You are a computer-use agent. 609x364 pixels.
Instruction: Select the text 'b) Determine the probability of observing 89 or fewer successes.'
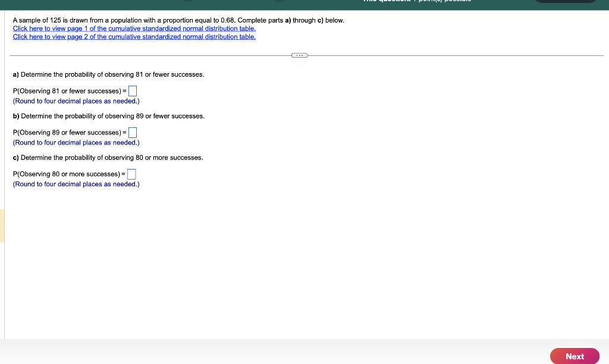tap(108, 116)
